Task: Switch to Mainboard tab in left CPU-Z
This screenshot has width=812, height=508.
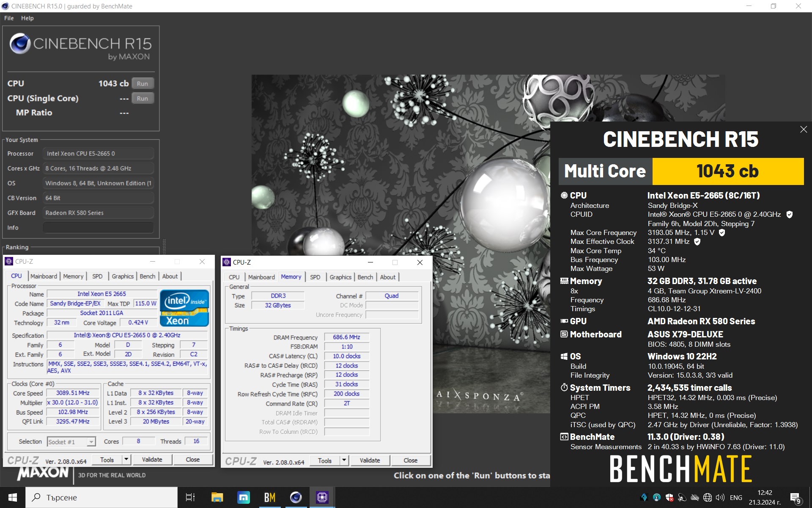Action: (44, 276)
